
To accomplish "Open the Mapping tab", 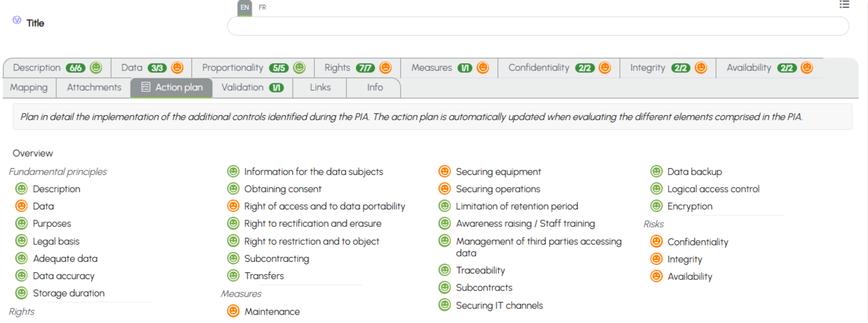I will pos(29,87).
